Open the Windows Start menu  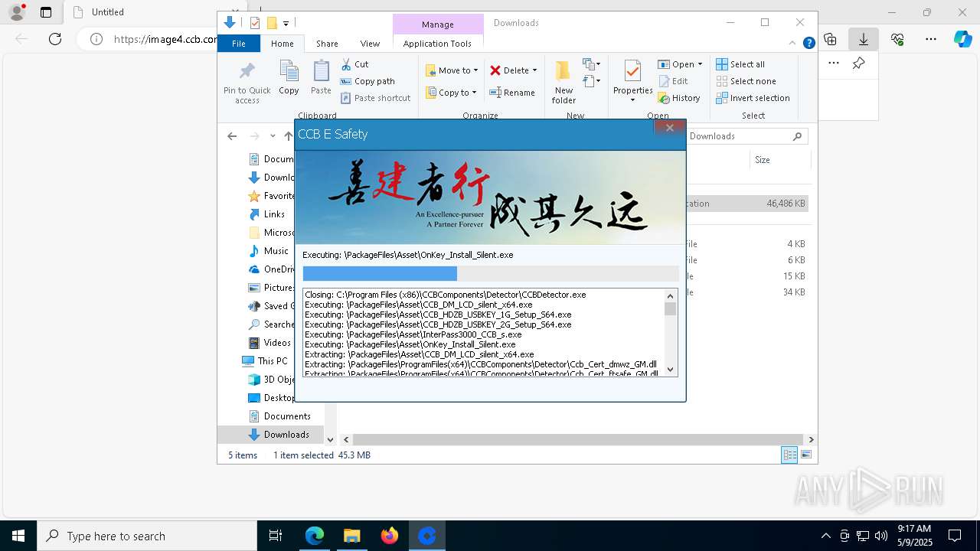click(x=18, y=536)
